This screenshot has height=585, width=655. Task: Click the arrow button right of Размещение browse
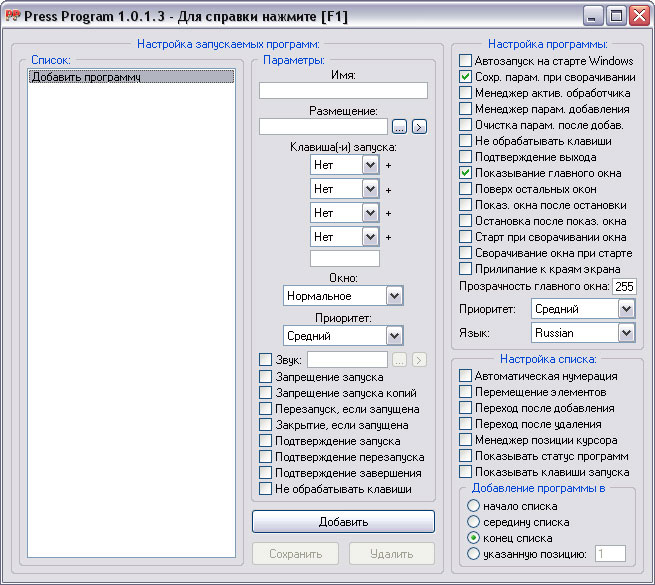419,127
